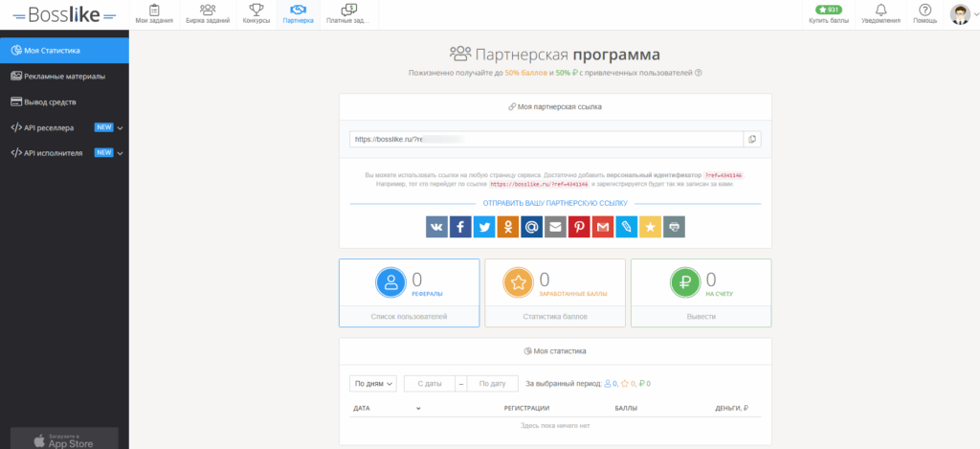Open Помощь question mark icon
The height and width of the screenshot is (449, 980).
[925, 10]
